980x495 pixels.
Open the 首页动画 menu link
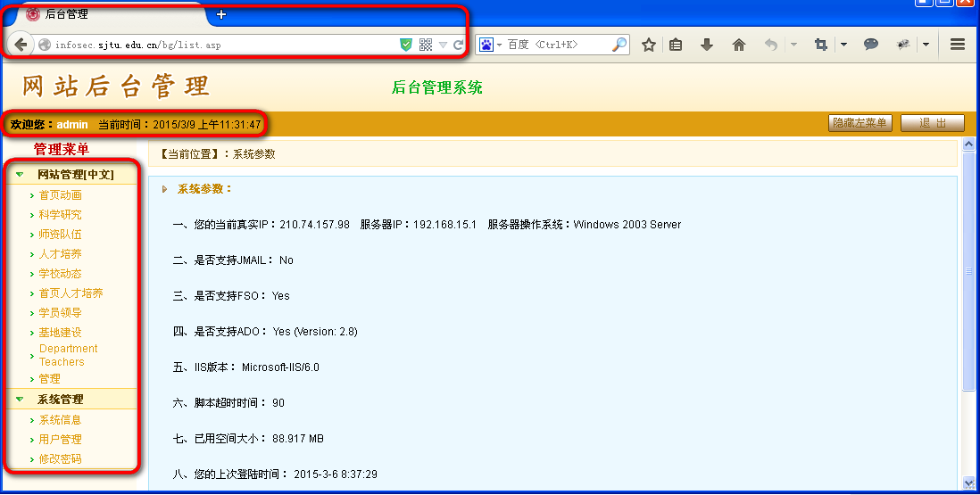coord(60,194)
